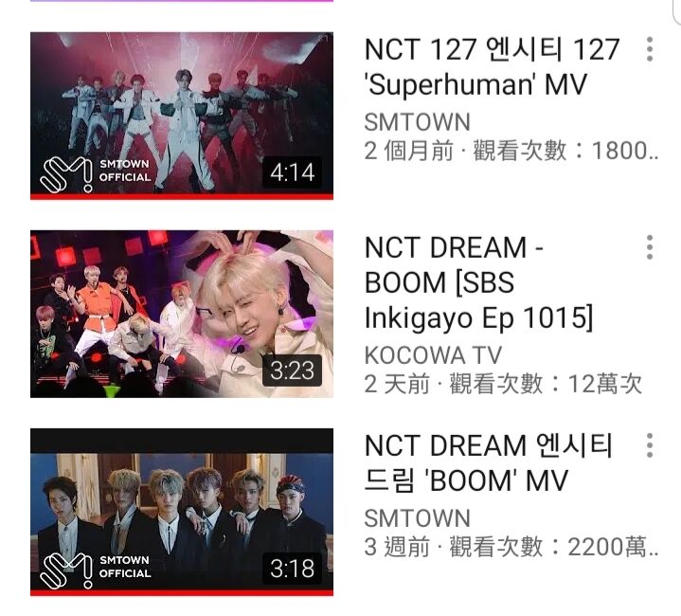Click the 3:18 duration badge
The height and width of the screenshot is (616, 681).
click(292, 569)
